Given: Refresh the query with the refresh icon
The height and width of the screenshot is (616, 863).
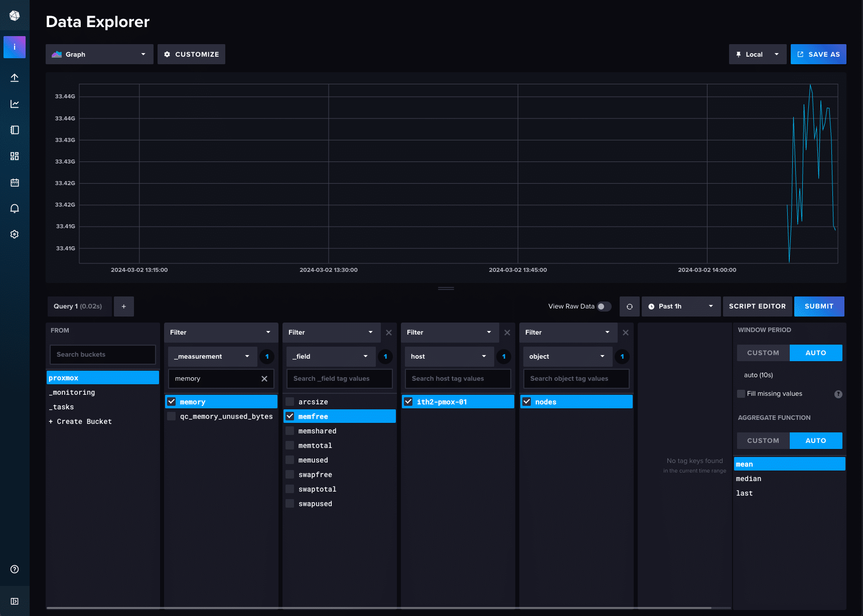Looking at the screenshot, I should [x=629, y=306].
